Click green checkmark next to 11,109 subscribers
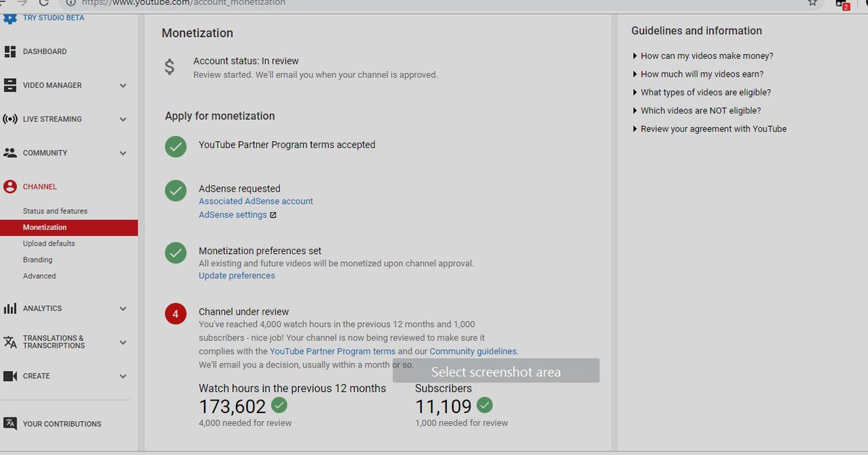868x455 pixels. [485, 405]
